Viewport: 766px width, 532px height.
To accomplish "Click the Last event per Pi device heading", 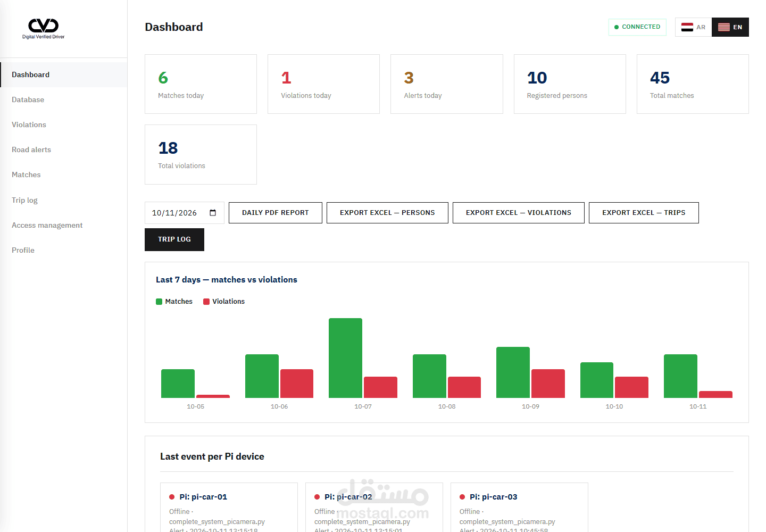I will click(x=212, y=456).
